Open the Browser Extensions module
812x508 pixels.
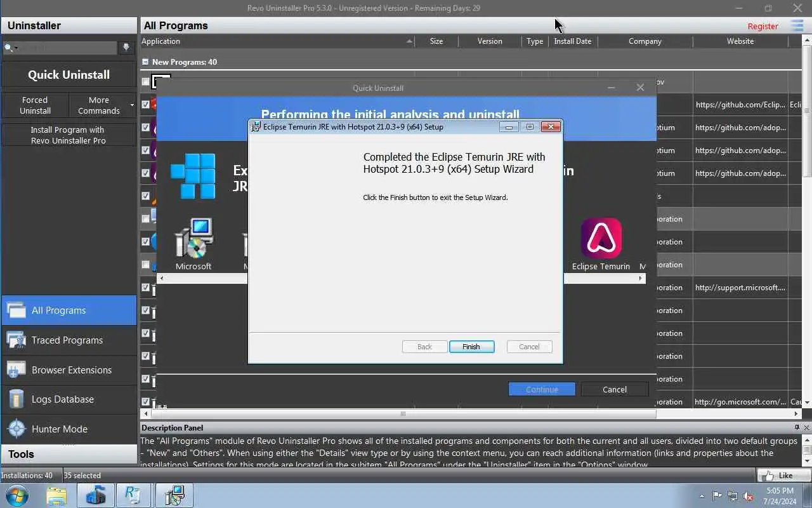tap(69, 370)
